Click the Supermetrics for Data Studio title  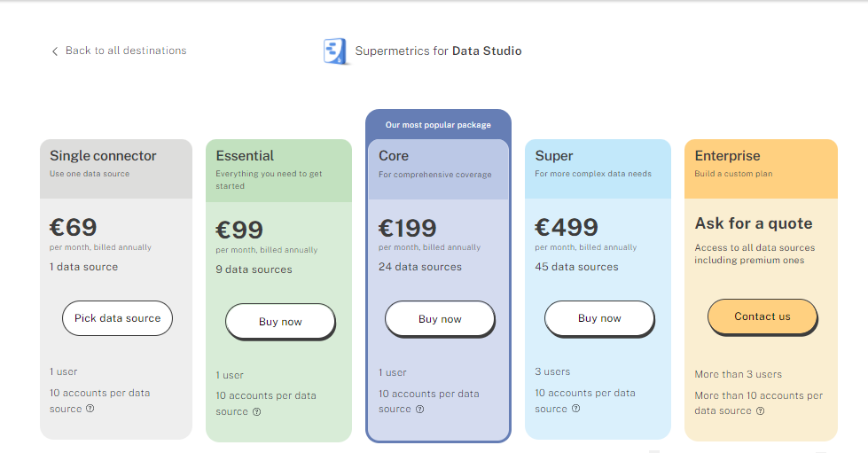coord(438,51)
